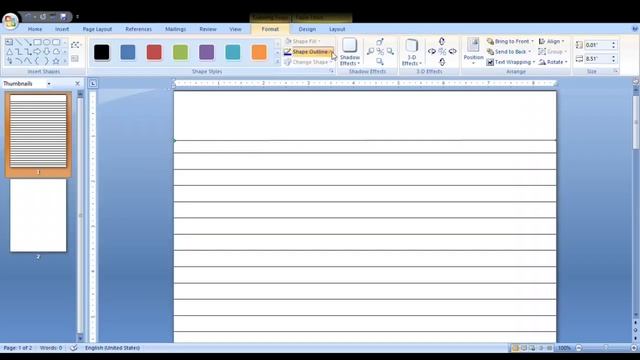Select the green shape style swatch
The image size is (640, 360).
coord(180,52)
